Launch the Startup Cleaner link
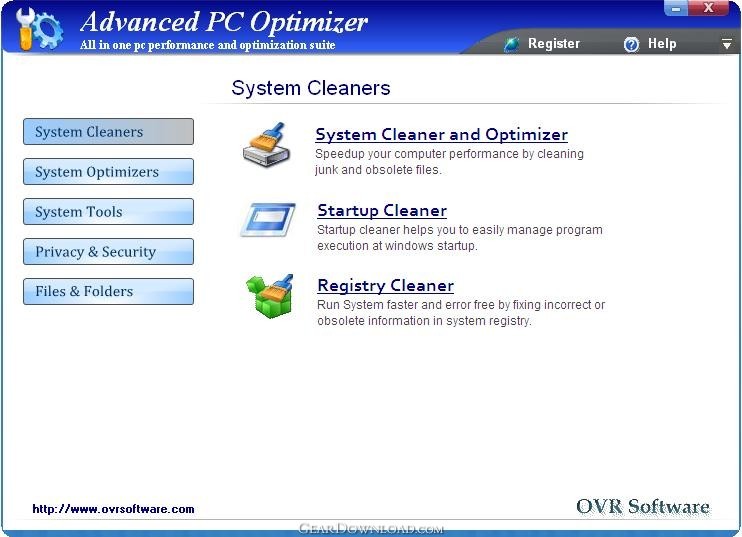Screen dimensions: 742x537 [x=382, y=211]
